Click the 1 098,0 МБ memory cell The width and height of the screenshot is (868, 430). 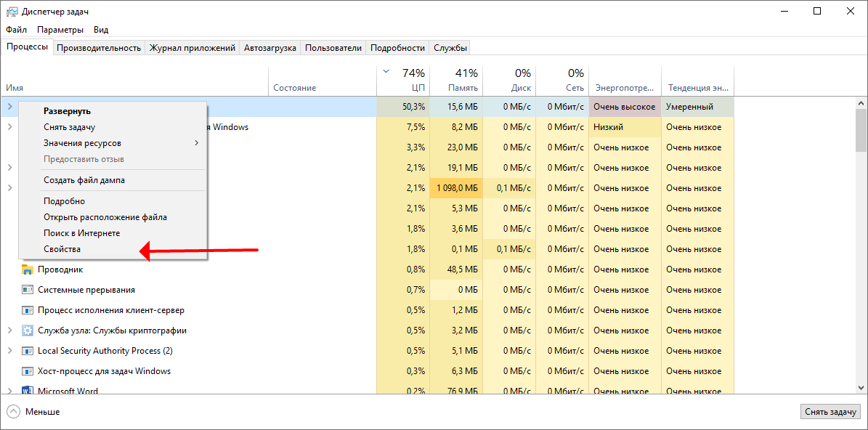click(x=455, y=187)
